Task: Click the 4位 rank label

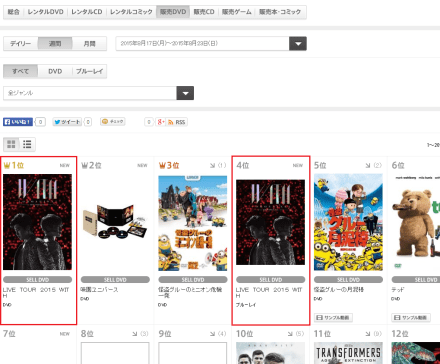Action: click(242, 165)
